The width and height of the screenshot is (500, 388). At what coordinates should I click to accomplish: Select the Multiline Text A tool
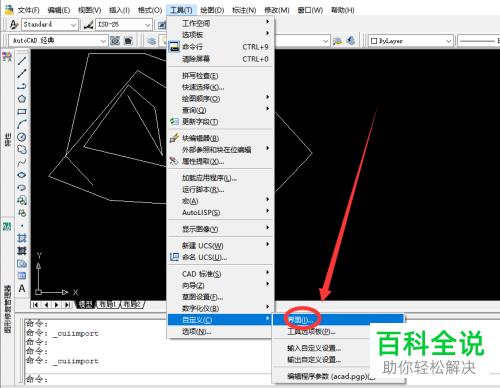22,288
